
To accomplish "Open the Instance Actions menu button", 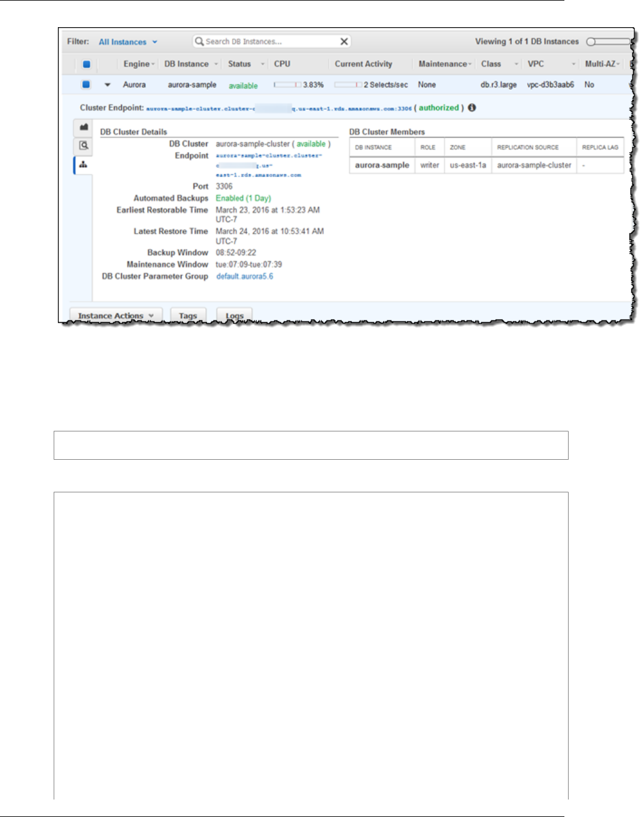I will 116,316.
